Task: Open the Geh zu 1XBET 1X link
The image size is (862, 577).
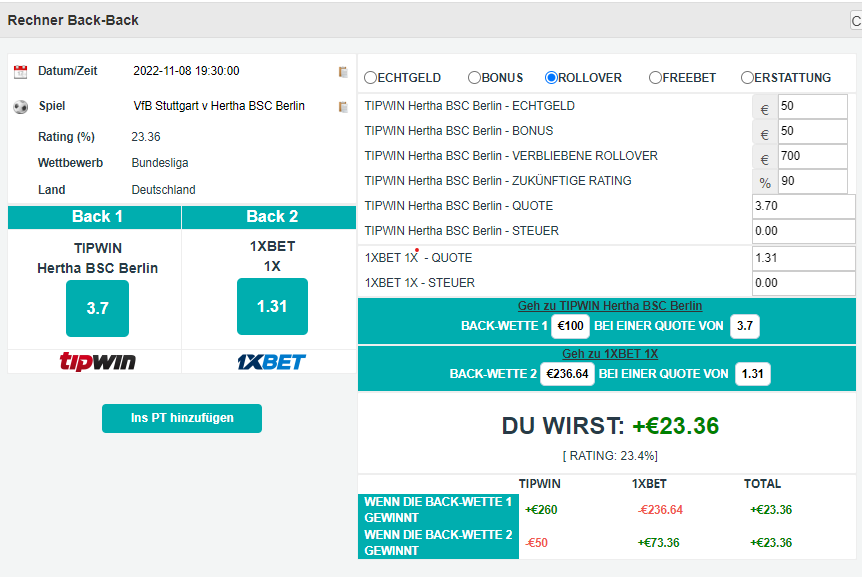Action: point(610,354)
